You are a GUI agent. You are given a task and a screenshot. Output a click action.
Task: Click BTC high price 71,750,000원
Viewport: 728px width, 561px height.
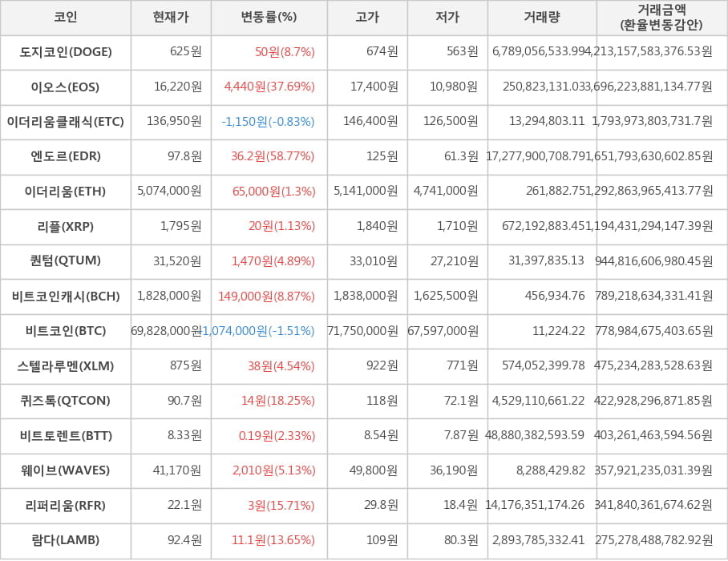[x=362, y=331]
